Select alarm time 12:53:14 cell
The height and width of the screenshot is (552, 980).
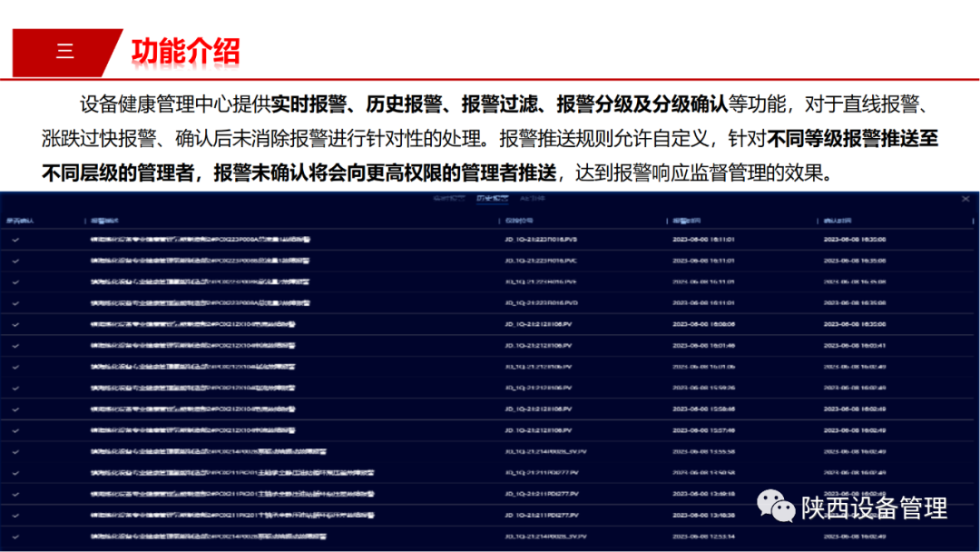click(703, 537)
